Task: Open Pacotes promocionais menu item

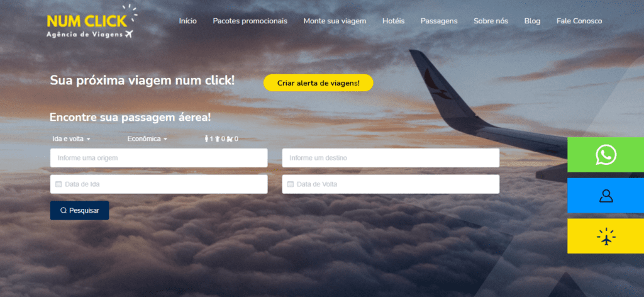Action: 250,21
